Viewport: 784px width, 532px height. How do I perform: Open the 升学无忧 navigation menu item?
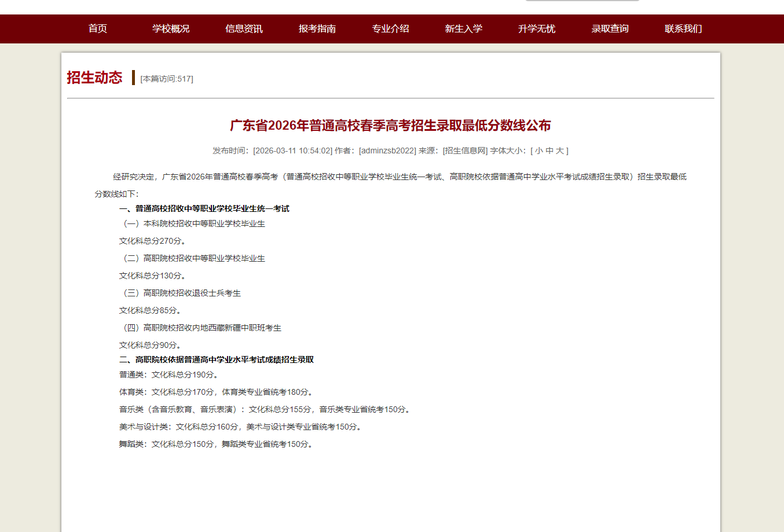pyautogui.click(x=537, y=29)
